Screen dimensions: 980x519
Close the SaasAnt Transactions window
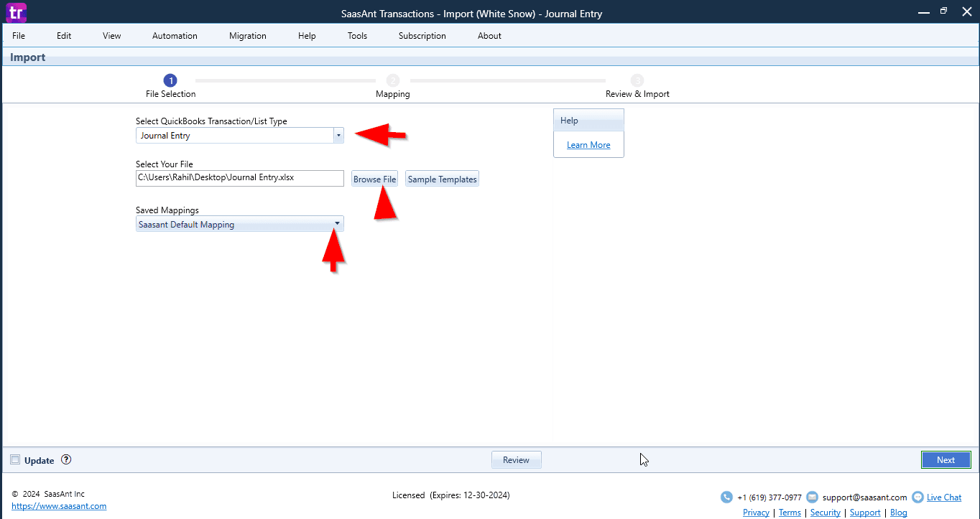click(965, 11)
